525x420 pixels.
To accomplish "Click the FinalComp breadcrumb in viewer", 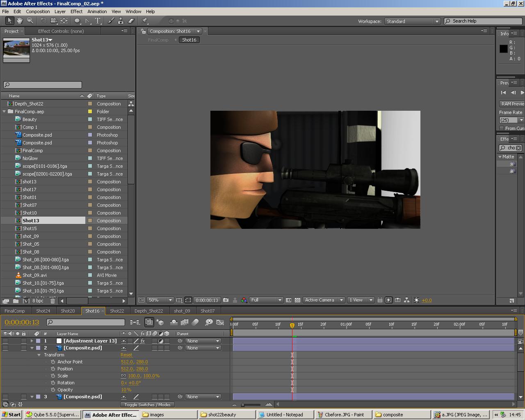I will 158,40.
